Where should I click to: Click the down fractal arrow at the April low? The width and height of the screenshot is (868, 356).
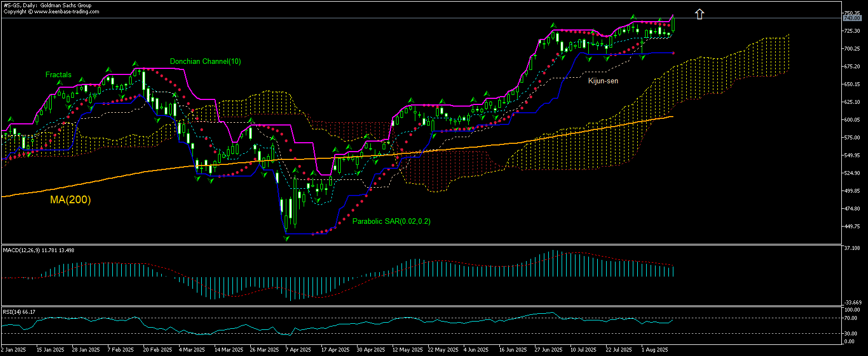[x=286, y=238]
